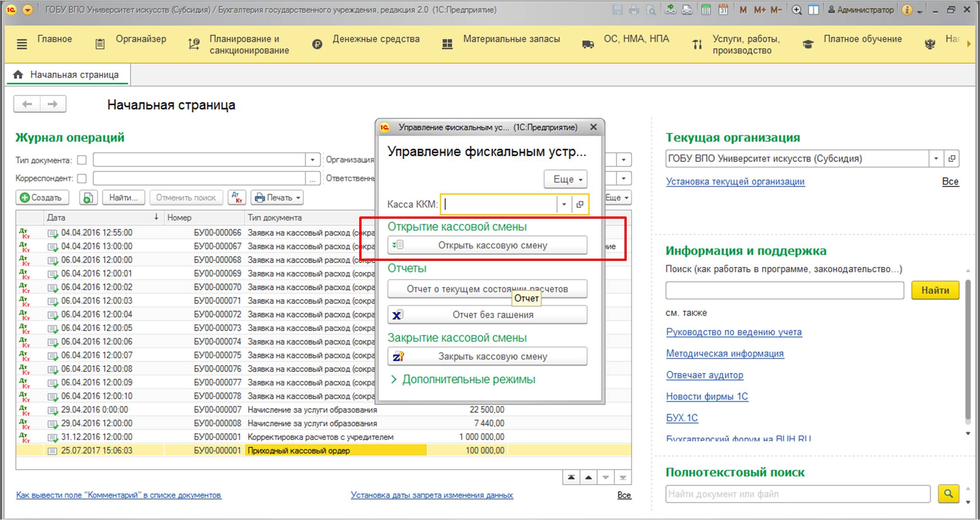Open the Материальные запасы section
Viewport: 980px width, 520px height.
pos(512,39)
